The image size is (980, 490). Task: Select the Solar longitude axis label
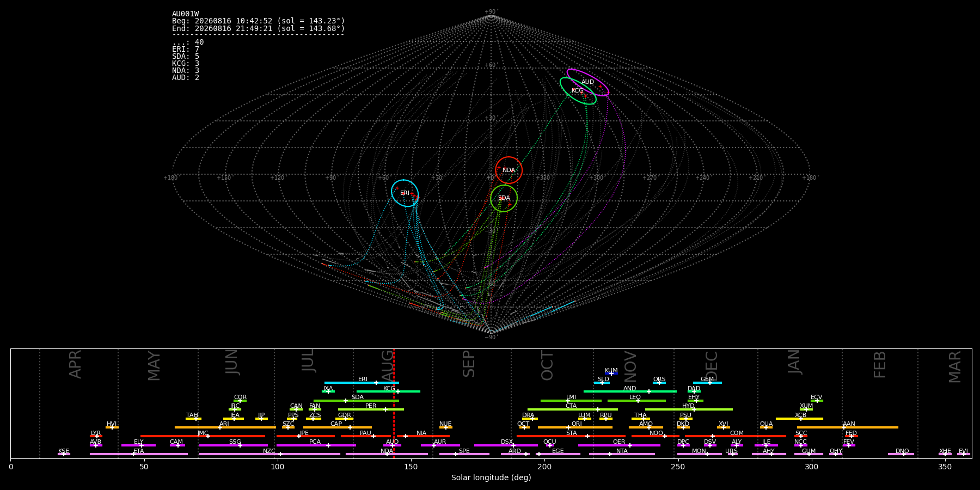491,477
